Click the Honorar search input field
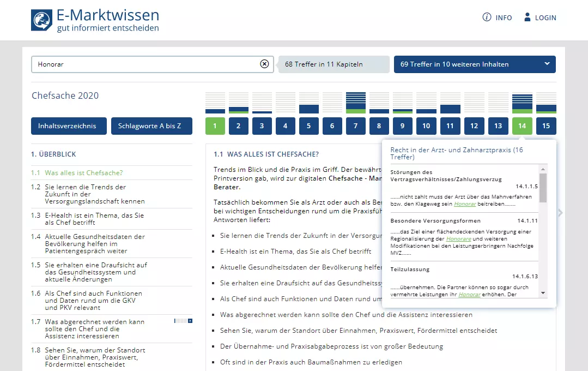Viewport: 588px width, 371px height. (x=144, y=64)
